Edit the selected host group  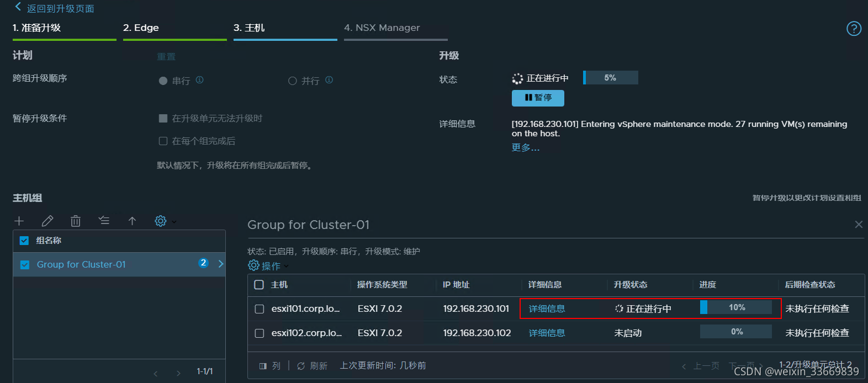[47, 221]
